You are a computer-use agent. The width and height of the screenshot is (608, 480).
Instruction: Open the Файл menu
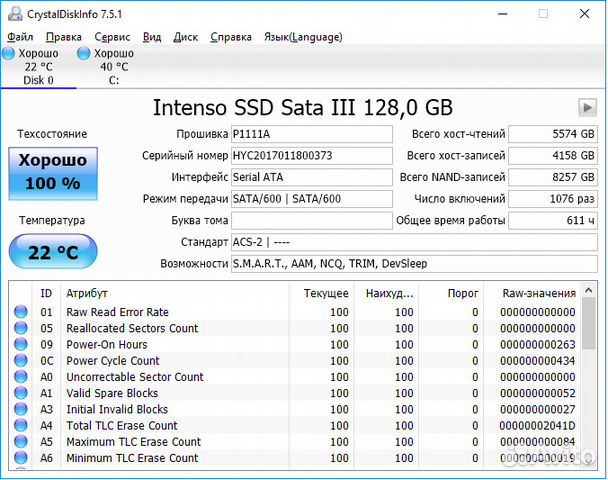(19, 37)
